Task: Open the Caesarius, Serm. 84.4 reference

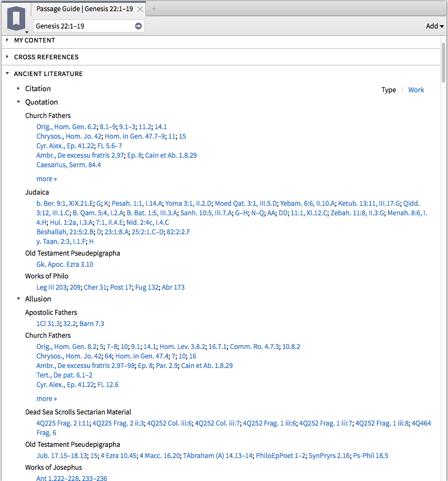Action: (x=69, y=165)
